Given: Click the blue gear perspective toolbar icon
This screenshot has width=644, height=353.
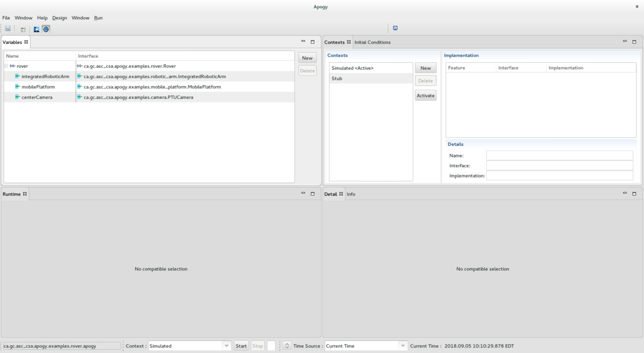Looking at the screenshot, I should point(46,29).
